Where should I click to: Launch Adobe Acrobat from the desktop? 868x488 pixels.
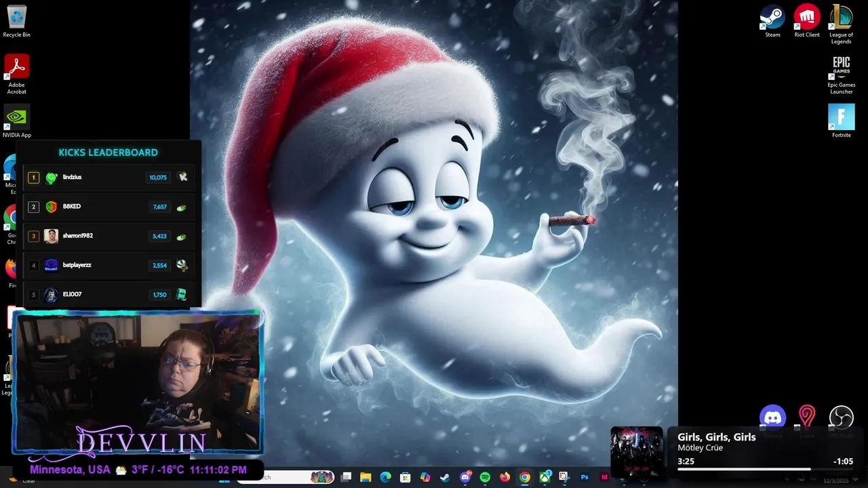coord(16,75)
